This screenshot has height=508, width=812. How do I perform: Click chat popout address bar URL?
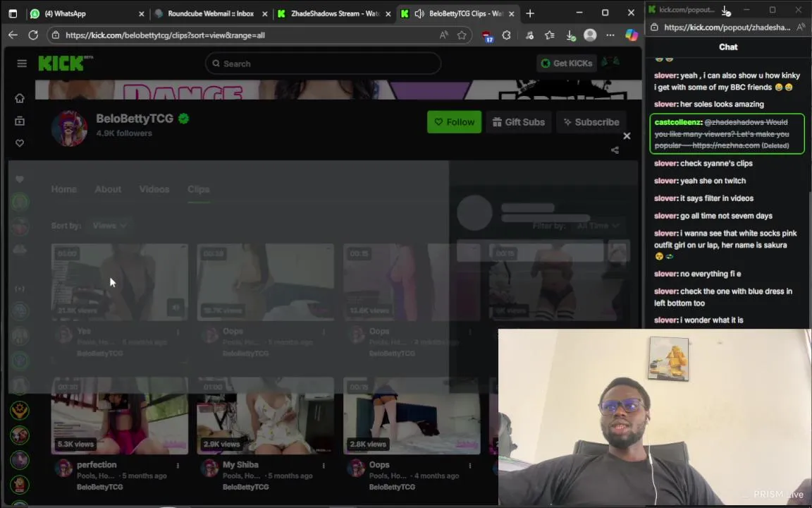tap(727, 27)
